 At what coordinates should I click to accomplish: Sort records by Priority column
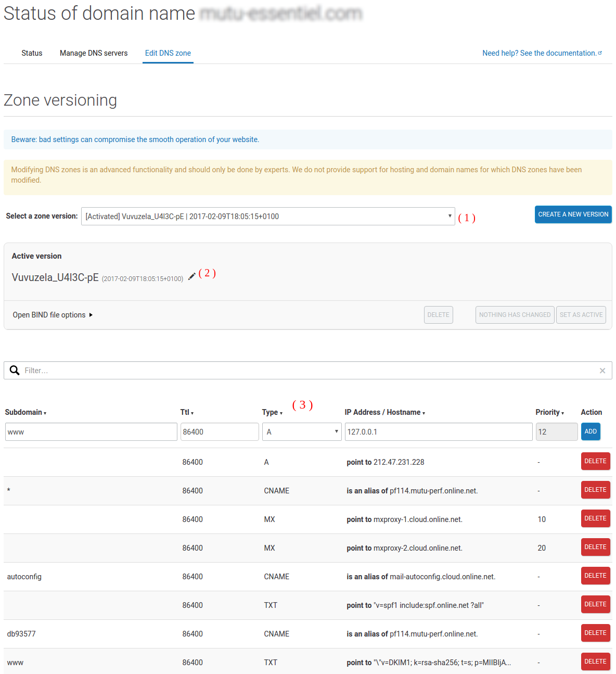pos(549,412)
